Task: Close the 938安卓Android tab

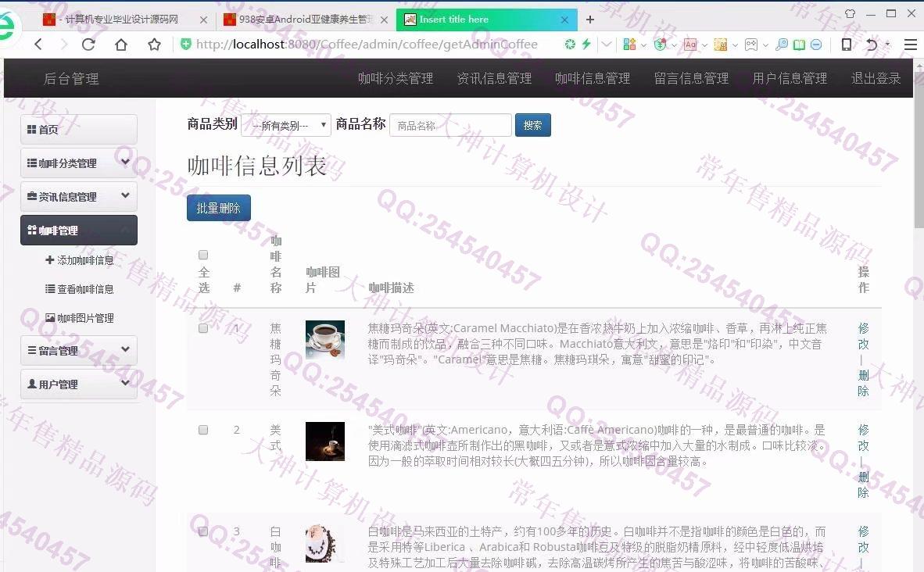Action: coord(384,20)
